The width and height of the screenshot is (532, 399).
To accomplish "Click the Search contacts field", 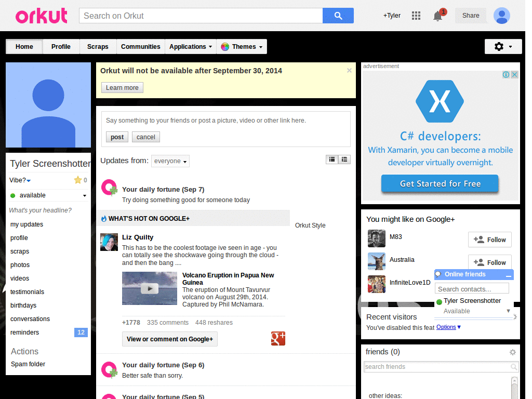I will click(x=472, y=289).
